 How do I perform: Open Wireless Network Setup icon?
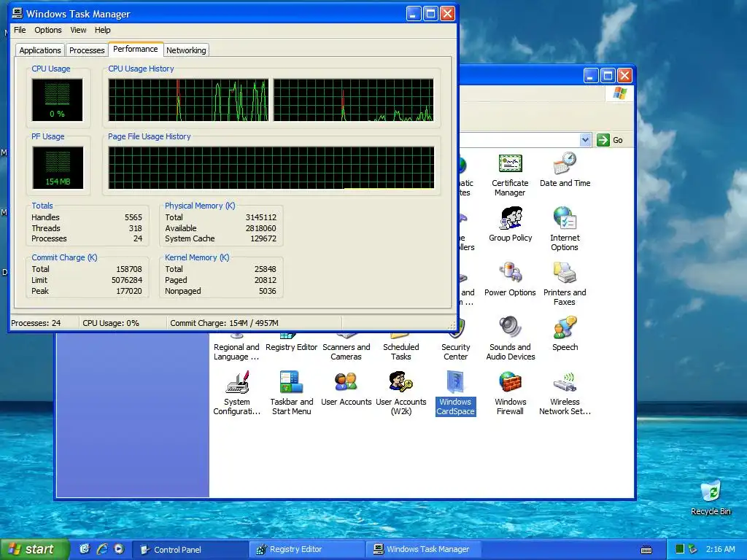point(565,393)
